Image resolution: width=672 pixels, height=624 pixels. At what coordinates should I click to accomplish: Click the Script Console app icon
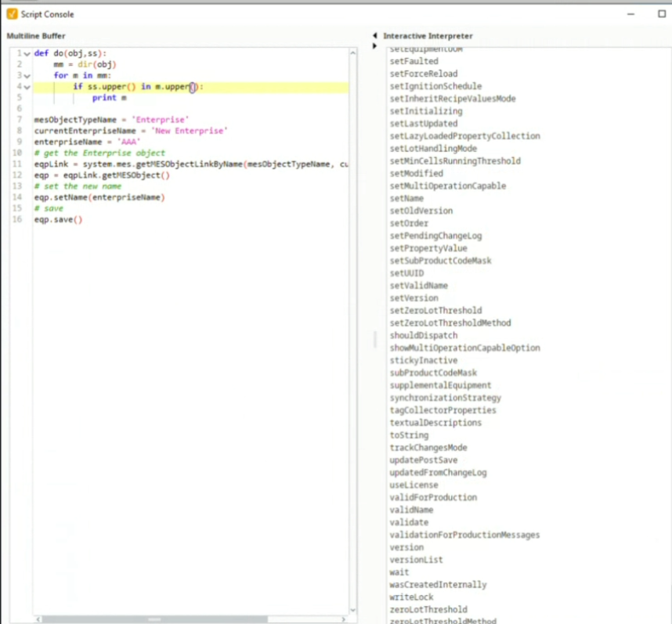click(x=12, y=14)
